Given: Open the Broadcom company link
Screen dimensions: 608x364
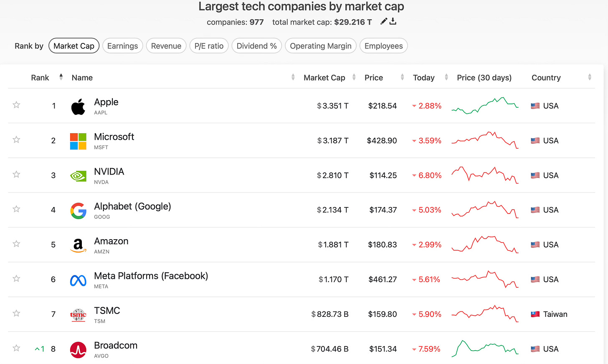Looking at the screenshot, I should [116, 345].
